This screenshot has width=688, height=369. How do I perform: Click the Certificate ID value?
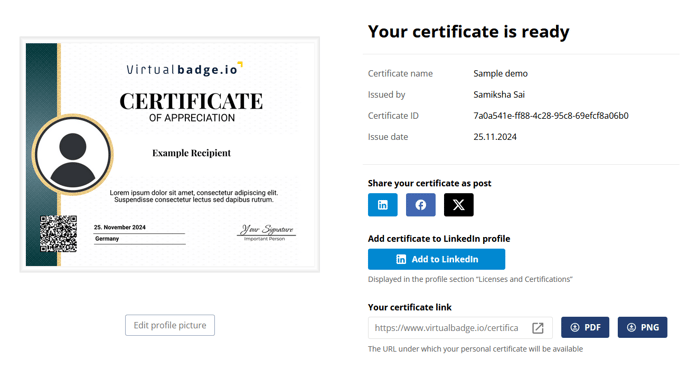[x=551, y=115]
